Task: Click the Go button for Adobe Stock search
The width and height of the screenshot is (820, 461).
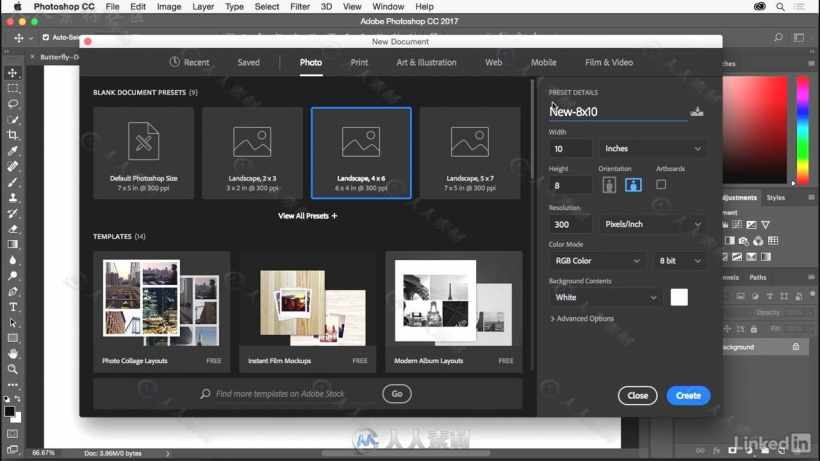Action: click(397, 394)
